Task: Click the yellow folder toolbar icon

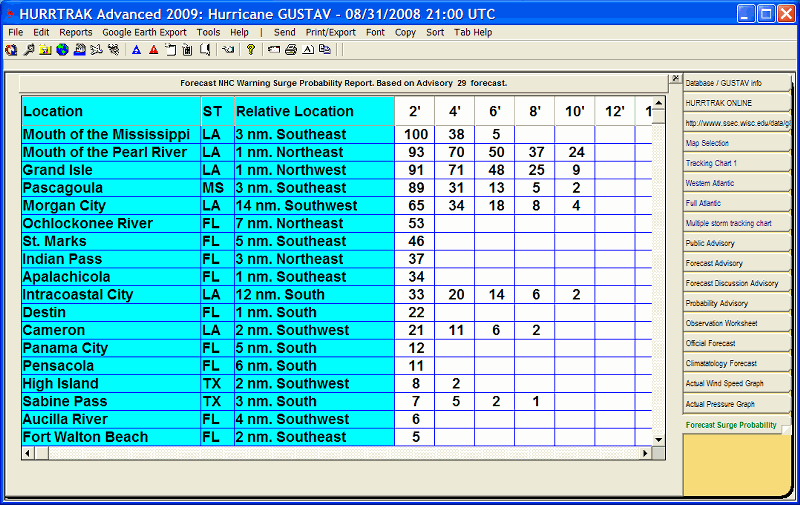Action: pyautogui.click(x=45, y=49)
